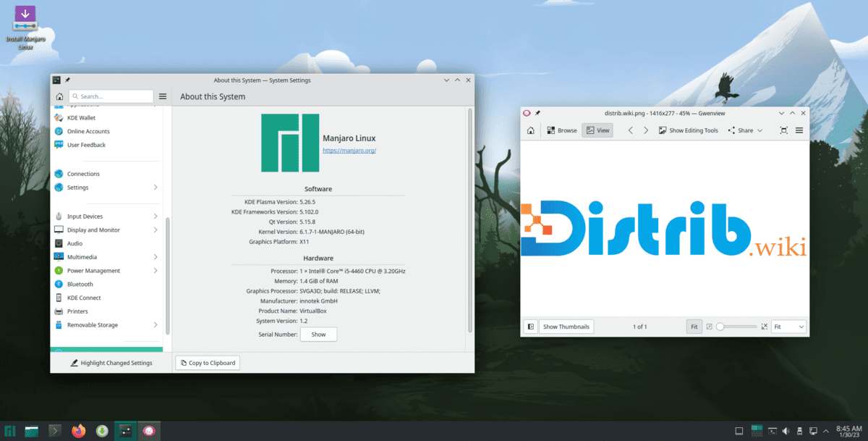
Task: Launch terminal from the taskbar
Action: (55, 431)
